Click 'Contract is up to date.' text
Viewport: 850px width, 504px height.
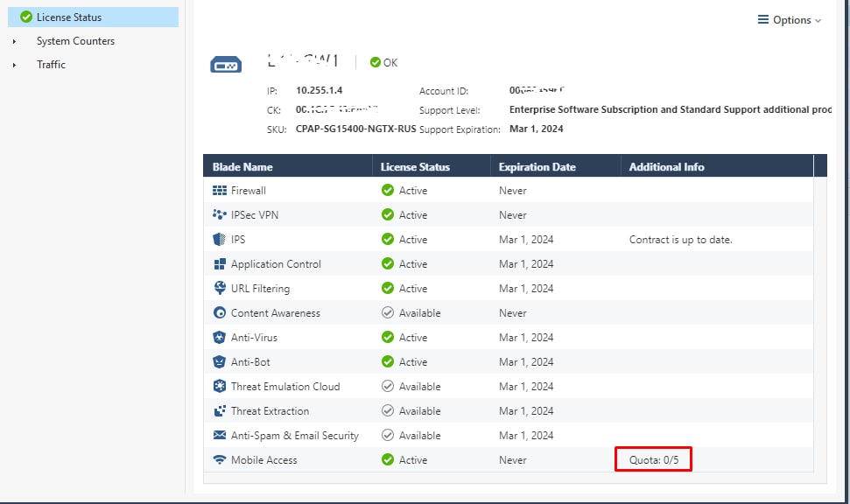click(680, 240)
